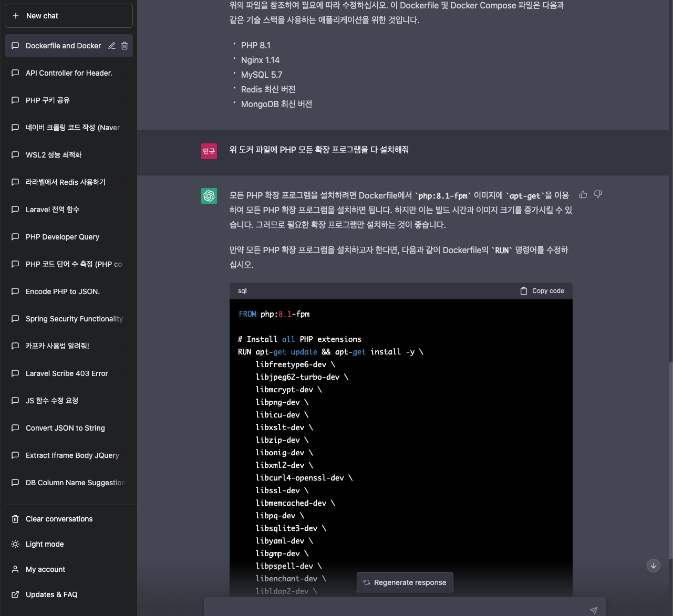This screenshot has height=616, width=673.
Task: Click the trash icon next to Clear conversations
Action: 15,519
